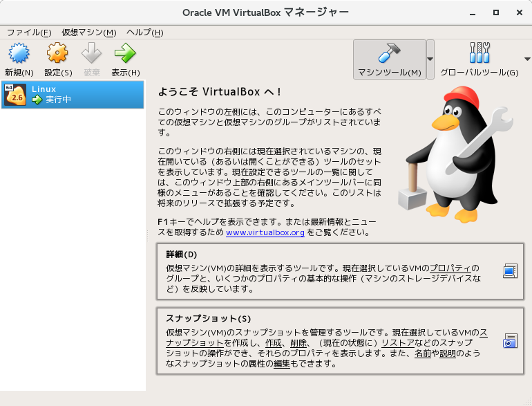The width and height of the screenshot is (532, 406).
Task: Click the 表示(H) green arrow icon
Action: pyautogui.click(x=125, y=53)
